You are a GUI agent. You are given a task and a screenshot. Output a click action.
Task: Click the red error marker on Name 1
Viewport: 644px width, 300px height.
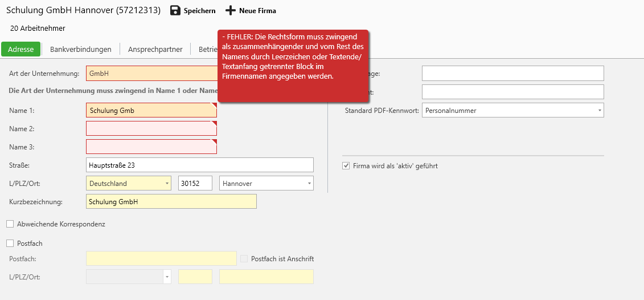pos(214,105)
